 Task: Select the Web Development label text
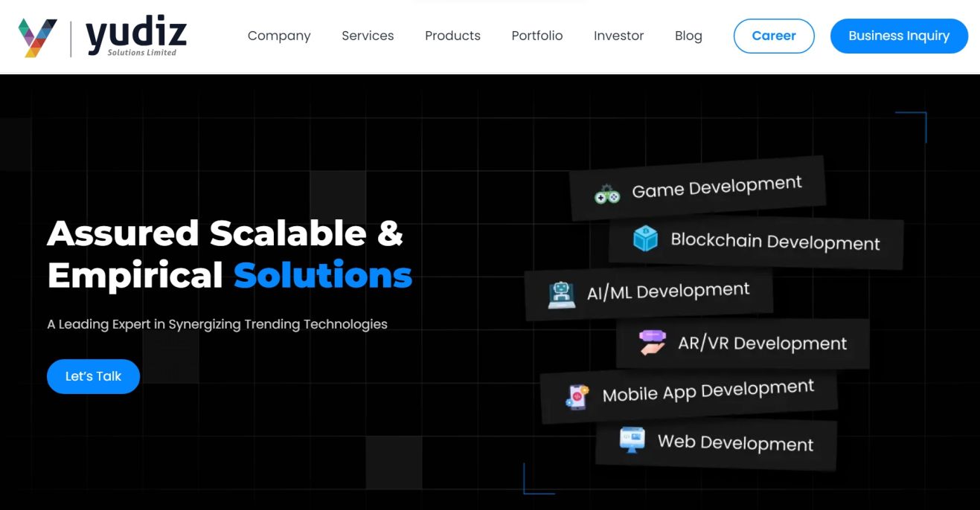735,443
